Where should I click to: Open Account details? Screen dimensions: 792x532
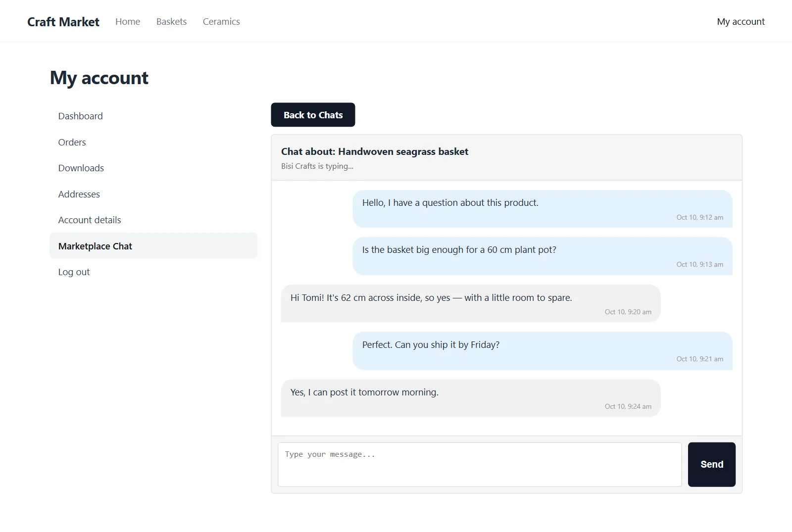(153, 220)
